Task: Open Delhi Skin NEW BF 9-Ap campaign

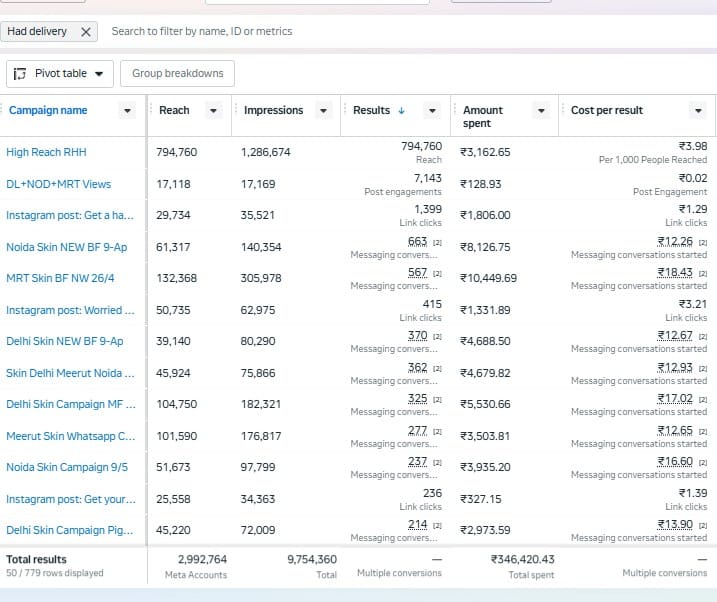Action: (64, 341)
